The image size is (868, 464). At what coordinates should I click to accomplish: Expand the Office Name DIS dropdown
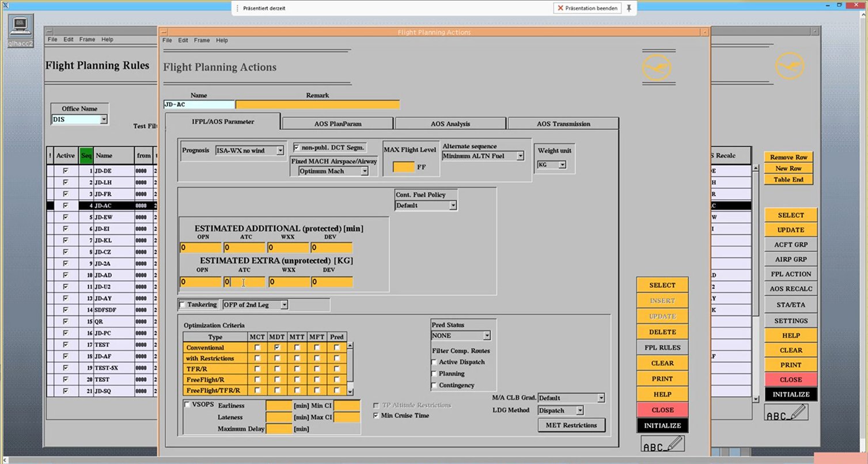pos(79,120)
